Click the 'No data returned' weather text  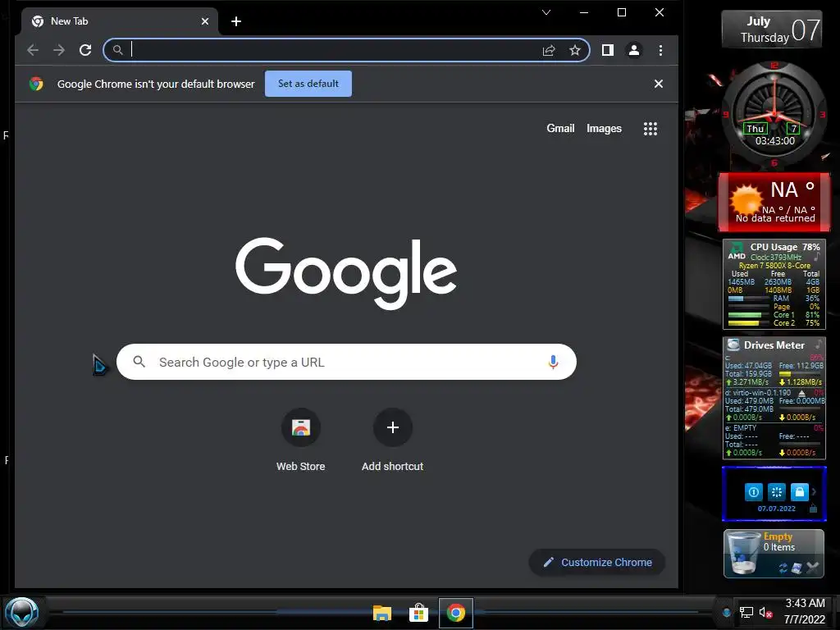click(x=775, y=218)
